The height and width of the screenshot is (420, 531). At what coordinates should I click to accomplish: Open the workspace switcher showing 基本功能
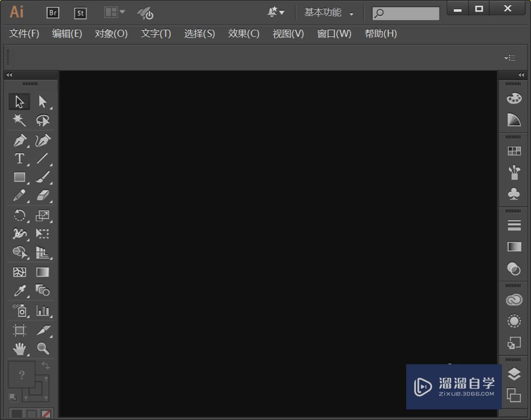(x=326, y=12)
